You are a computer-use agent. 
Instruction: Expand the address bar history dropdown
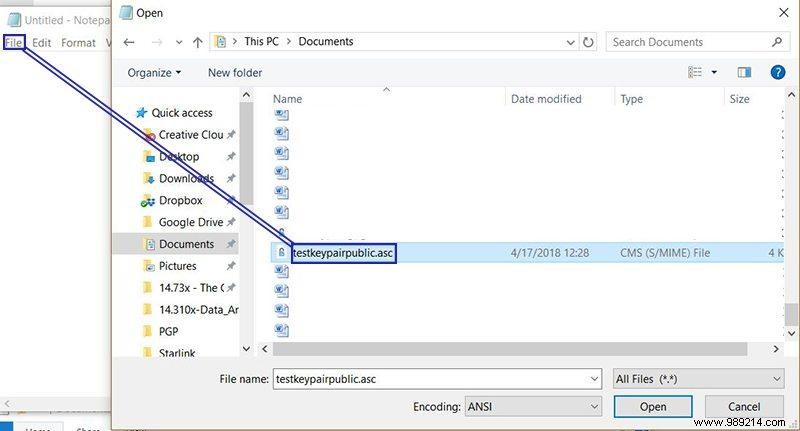click(570, 42)
